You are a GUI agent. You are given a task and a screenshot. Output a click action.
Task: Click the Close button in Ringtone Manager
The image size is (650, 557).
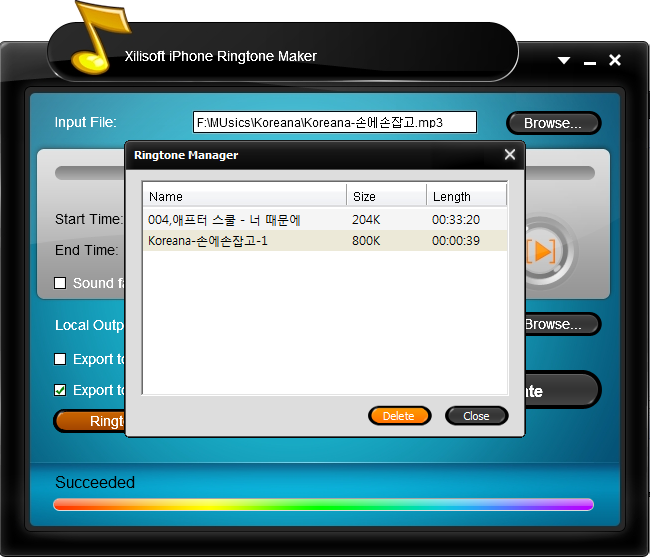[476, 416]
